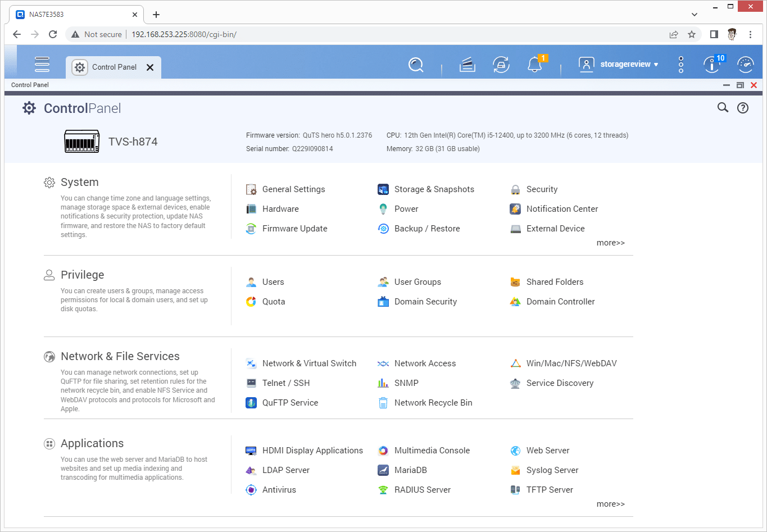
Task: Click the Antivirus icon
Action: 251,490
